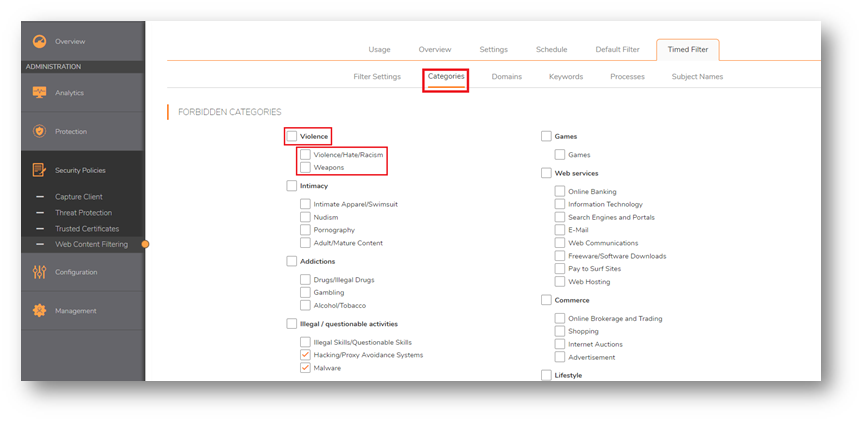Check the Weapons checkbox
863x423 pixels.
(x=305, y=167)
